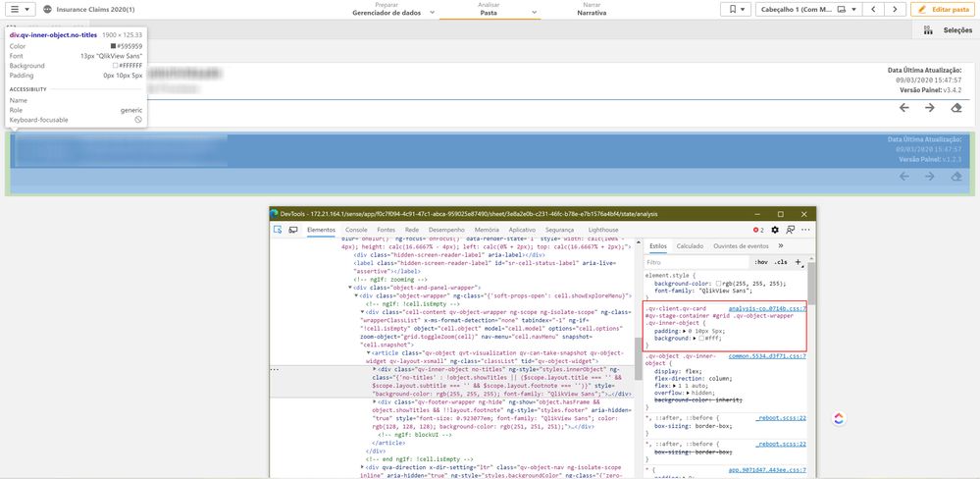Collapse the object-and-panel-wrapper div node
Image resolution: width=980 pixels, height=479 pixels.
[350, 287]
